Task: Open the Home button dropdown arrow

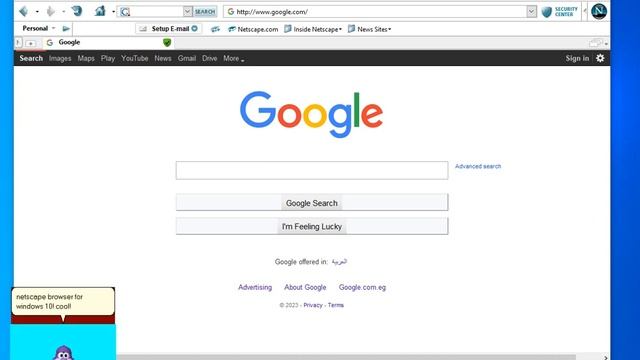Action: coord(113,11)
